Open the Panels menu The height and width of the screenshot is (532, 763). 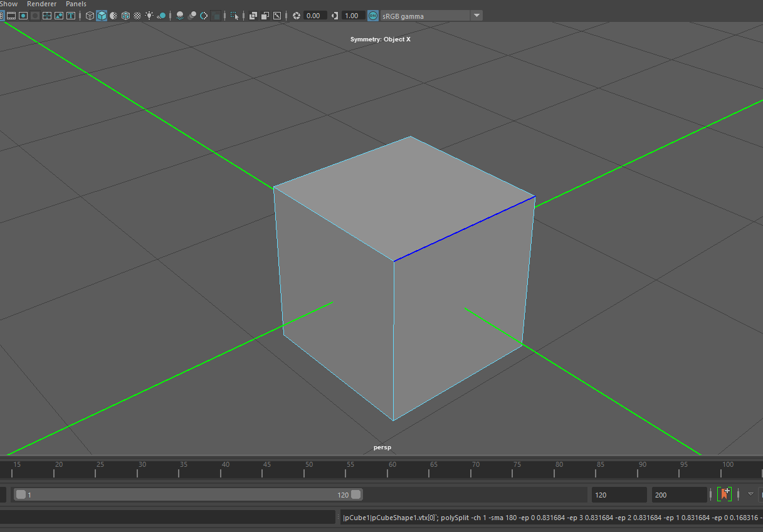[x=76, y=4]
